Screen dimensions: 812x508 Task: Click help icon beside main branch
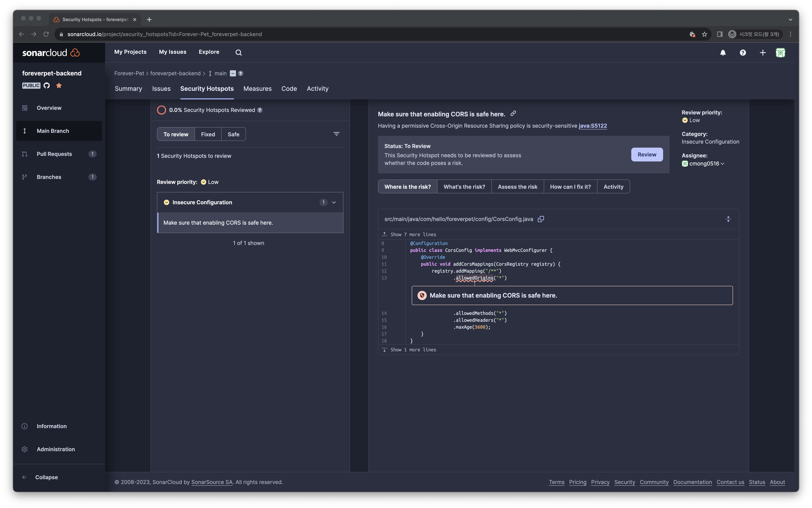click(240, 73)
